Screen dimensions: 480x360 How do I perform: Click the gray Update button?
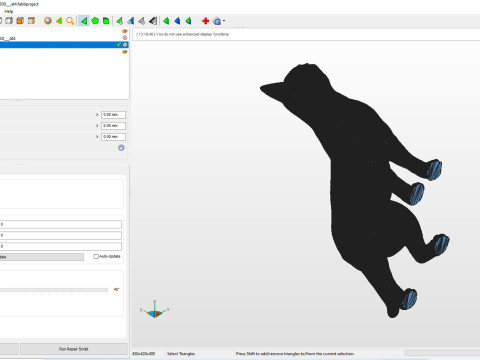(x=42, y=257)
